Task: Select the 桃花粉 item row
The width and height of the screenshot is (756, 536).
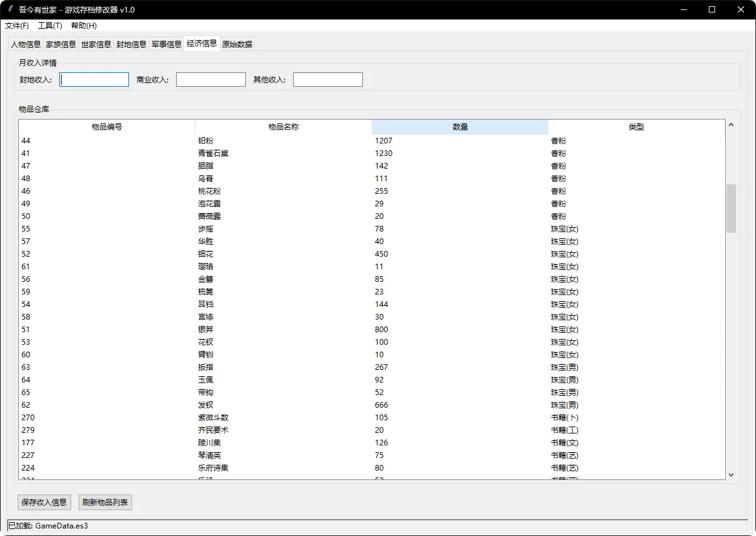Action: pos(372,191)
